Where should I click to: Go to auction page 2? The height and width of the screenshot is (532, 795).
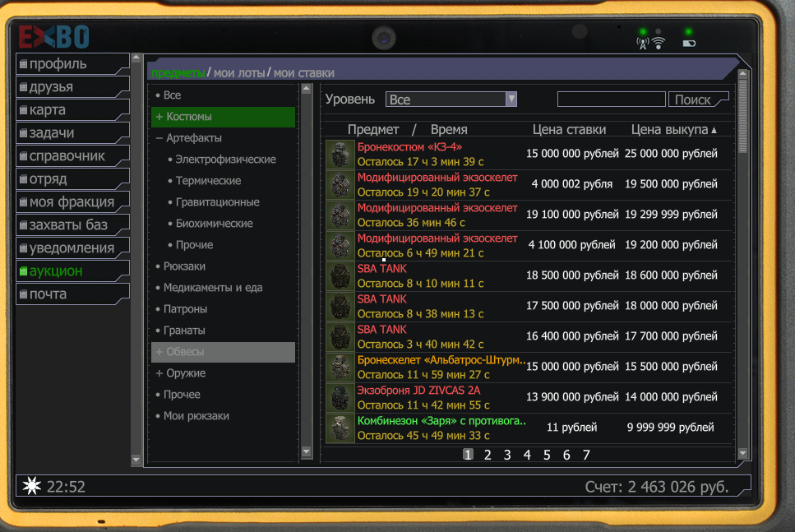point(488,455)
